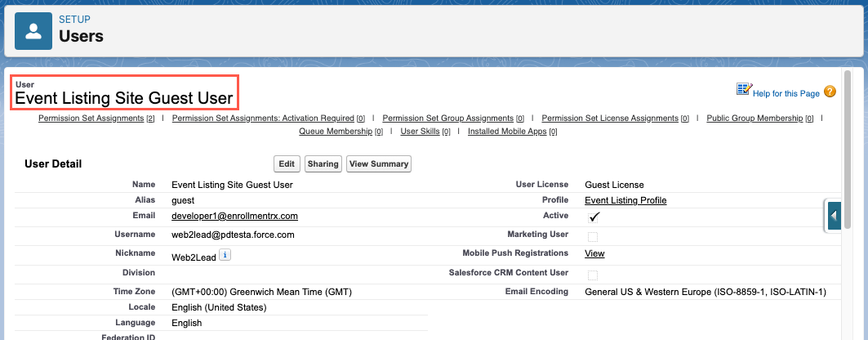Click the orange question mark help icon

pyautogui.click(x=830, y=92)
